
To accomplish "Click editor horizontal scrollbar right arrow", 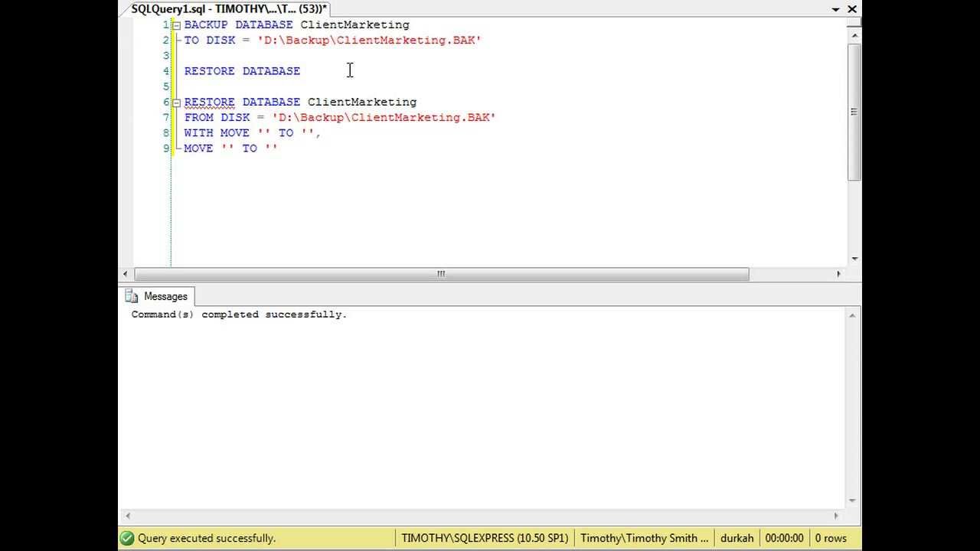I will 838,274.
